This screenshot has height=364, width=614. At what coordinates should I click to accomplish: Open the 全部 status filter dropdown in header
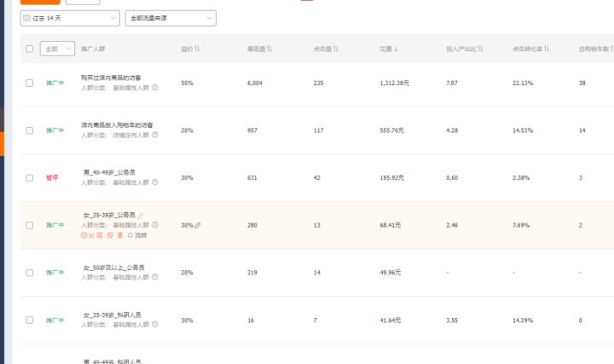(x=57, y=49)
